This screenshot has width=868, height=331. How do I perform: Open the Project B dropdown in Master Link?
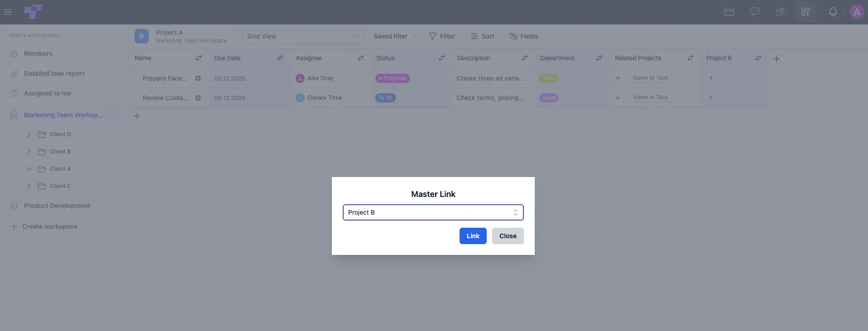coord(433,212)
